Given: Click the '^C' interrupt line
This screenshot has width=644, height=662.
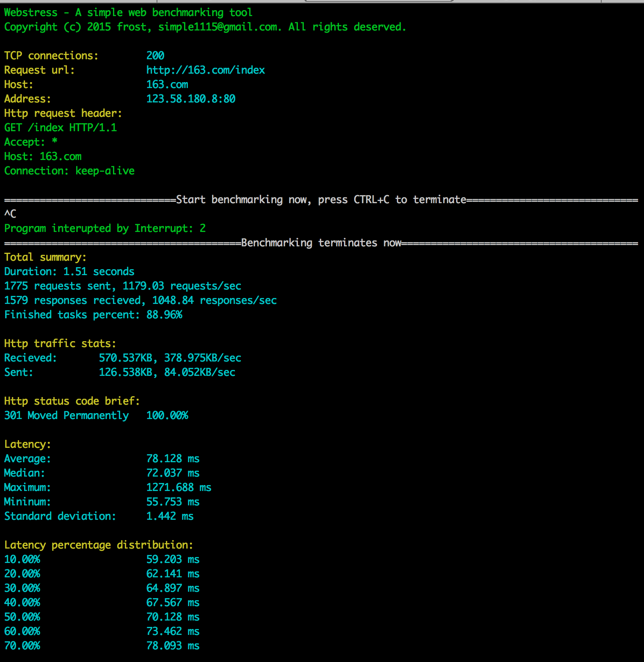Looking at the screenshot, I should (x=10, y=214).
